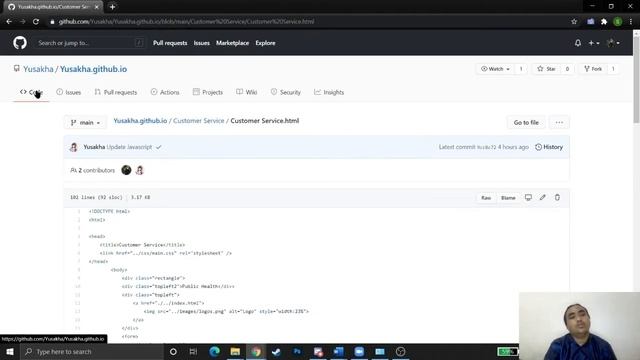The width and height of the screenshot is (640, 360).
Task: Open the Windows Start menu
Action: 10,351
